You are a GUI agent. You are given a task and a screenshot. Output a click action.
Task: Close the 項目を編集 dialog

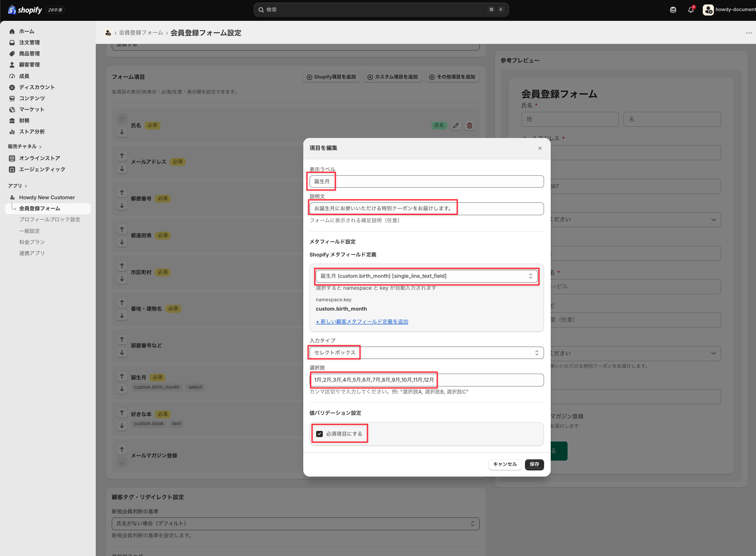(540, 148)
